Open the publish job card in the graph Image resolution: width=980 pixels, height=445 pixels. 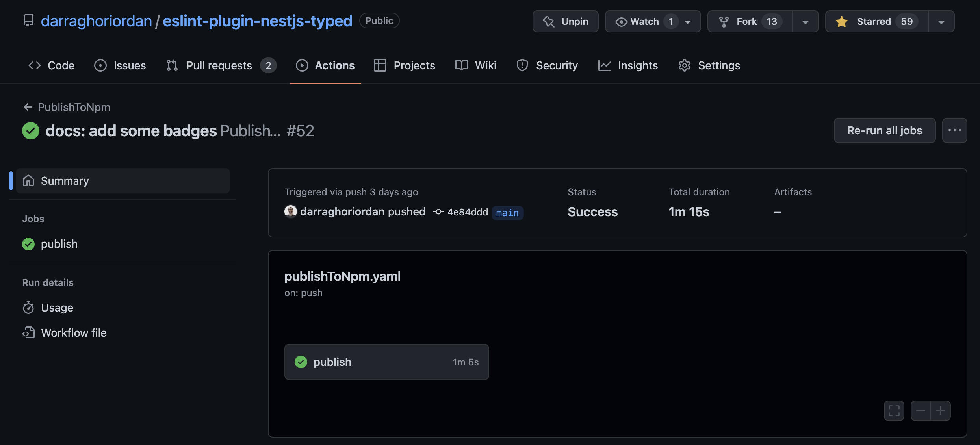tap(386, 362)
